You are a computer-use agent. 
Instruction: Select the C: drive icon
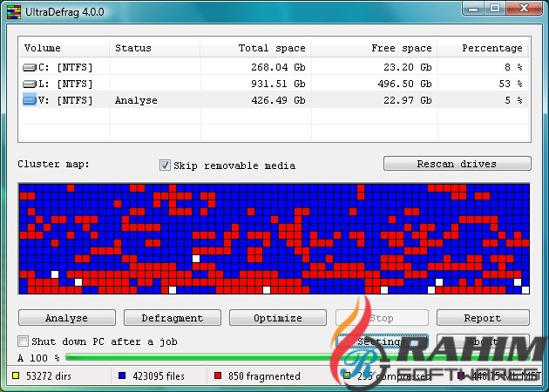(30, 67)
